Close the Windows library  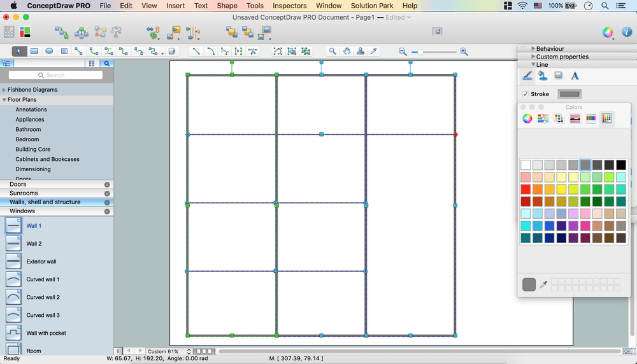(107, 211)
